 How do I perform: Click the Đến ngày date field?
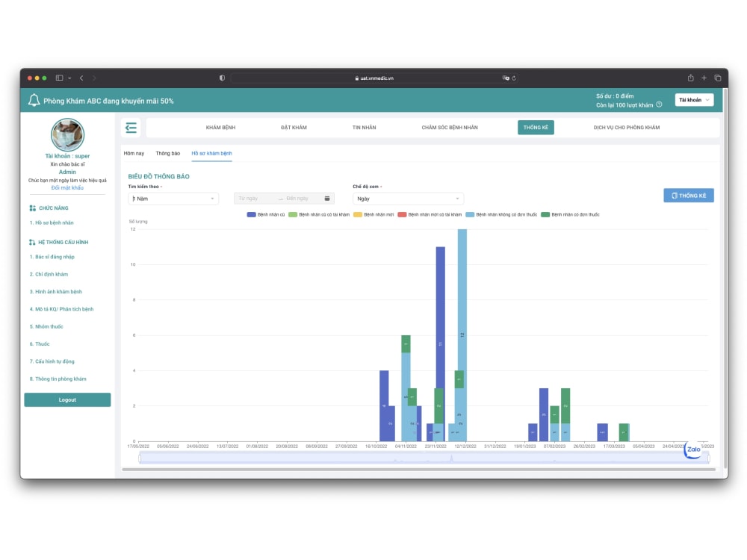pos(302,199)
